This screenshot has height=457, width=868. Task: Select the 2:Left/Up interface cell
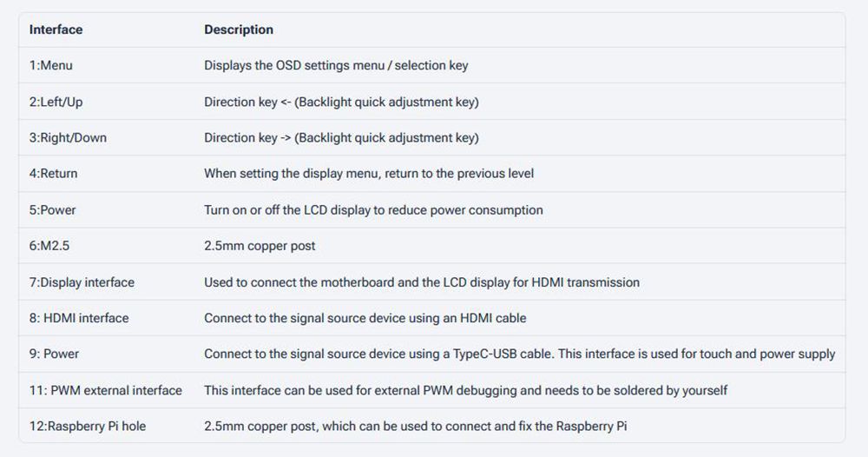click(x=56, y=102)
